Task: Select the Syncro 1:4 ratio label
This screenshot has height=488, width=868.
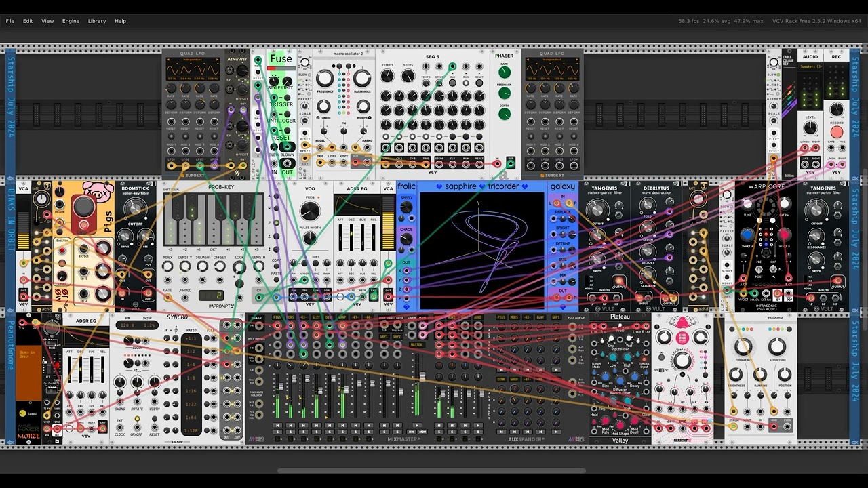Action: pos(191,364)
